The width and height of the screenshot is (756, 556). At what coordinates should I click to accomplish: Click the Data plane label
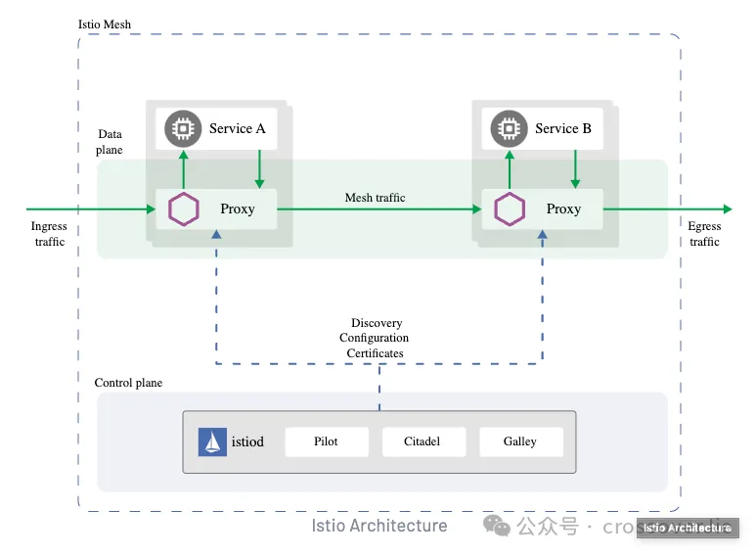pos(110,142)
